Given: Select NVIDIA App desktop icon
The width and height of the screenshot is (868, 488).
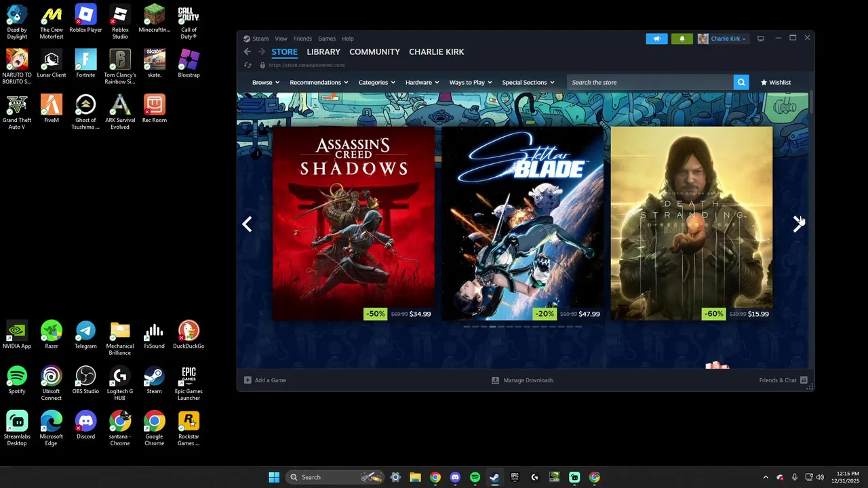Looking at the screenshot, I should (17, 335).
